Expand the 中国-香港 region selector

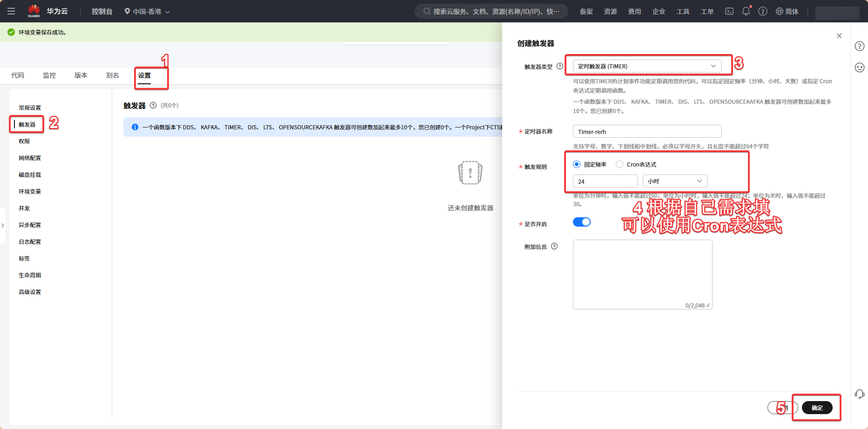point(147,11)
